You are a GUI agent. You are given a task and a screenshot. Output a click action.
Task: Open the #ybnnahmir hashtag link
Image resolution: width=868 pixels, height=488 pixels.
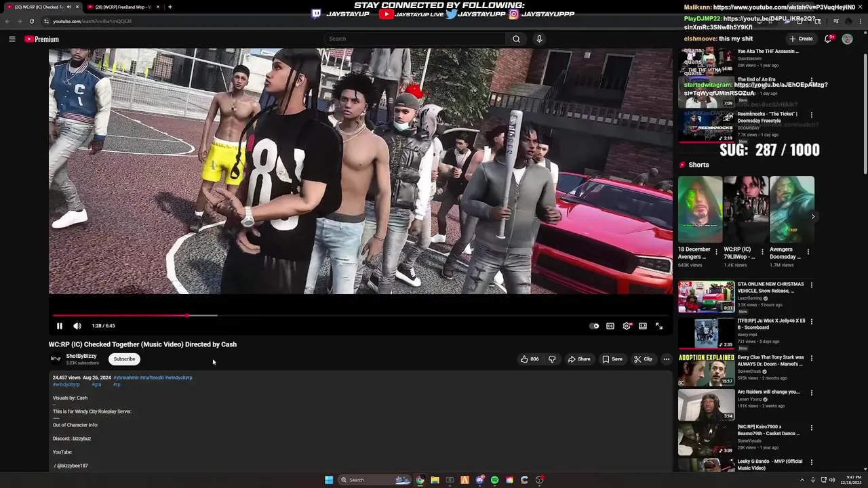(126, 378)
